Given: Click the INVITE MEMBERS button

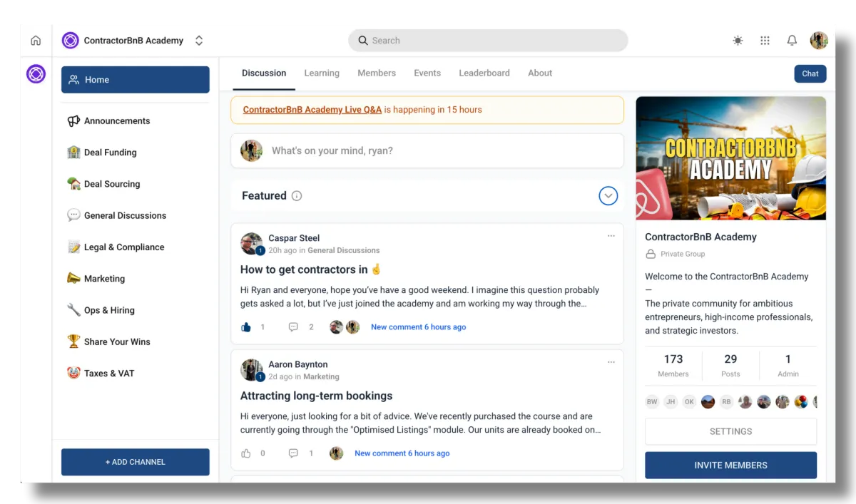Looking at the screenshot, I should [731, 465].
